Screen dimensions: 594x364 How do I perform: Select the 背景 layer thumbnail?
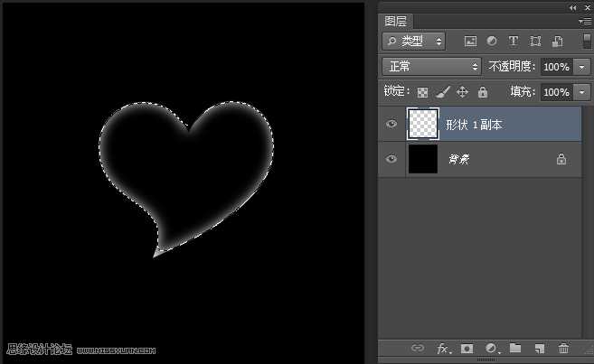pyautogui.click(x=422, y=159)
